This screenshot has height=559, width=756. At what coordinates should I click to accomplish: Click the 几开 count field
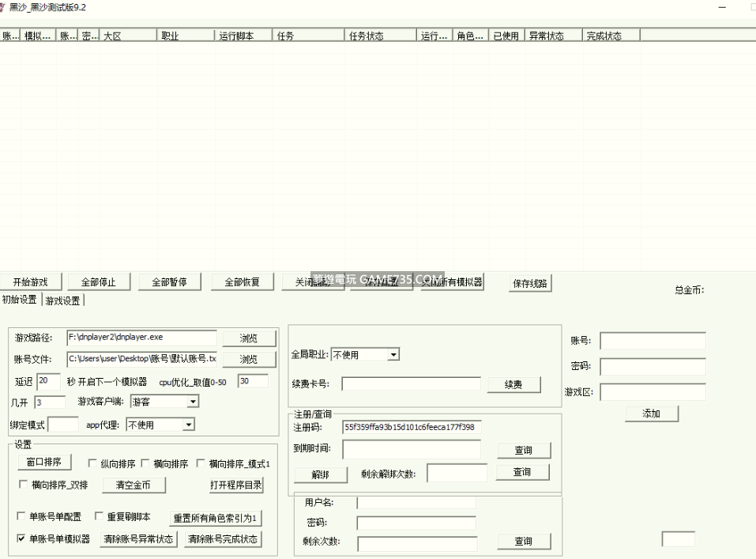pos(50,402)
